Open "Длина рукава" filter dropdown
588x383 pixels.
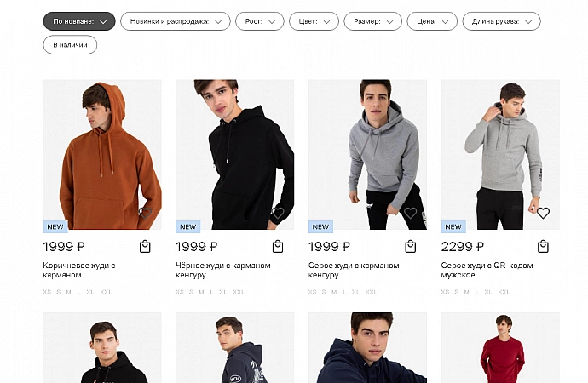click(501, 21)
